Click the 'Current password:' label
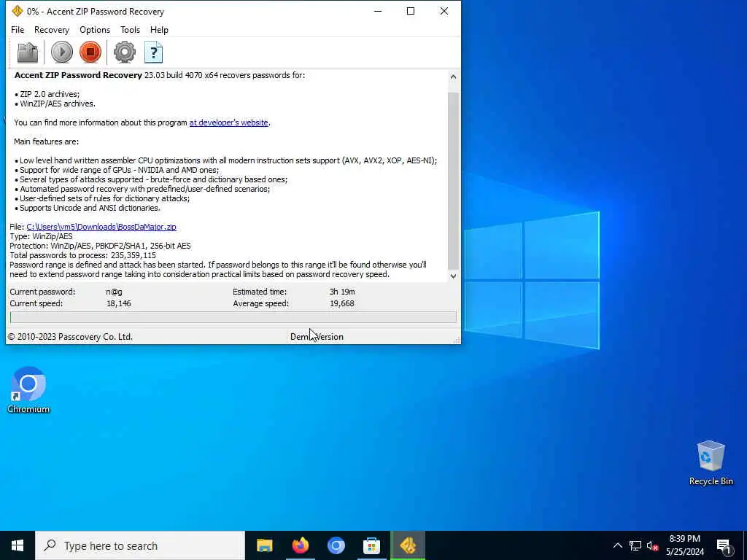 click(42, 292)
